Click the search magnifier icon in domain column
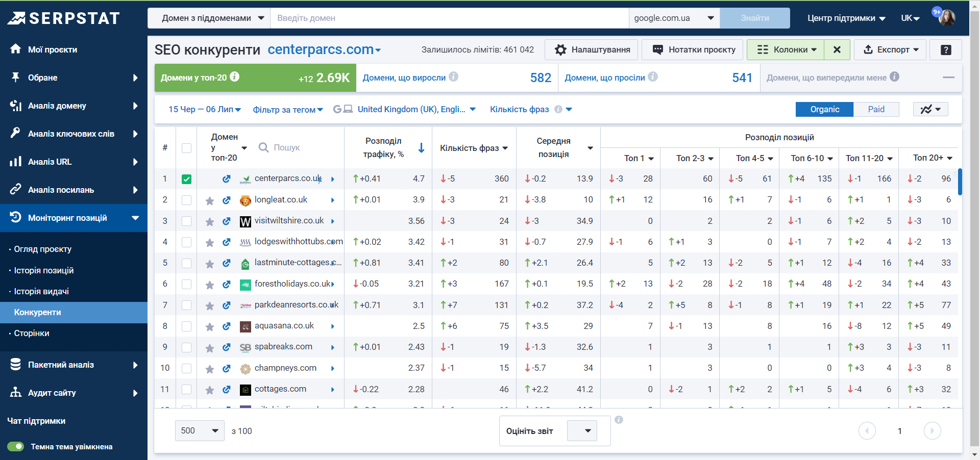Screen dimensions: 980x460 click(263, 147)
